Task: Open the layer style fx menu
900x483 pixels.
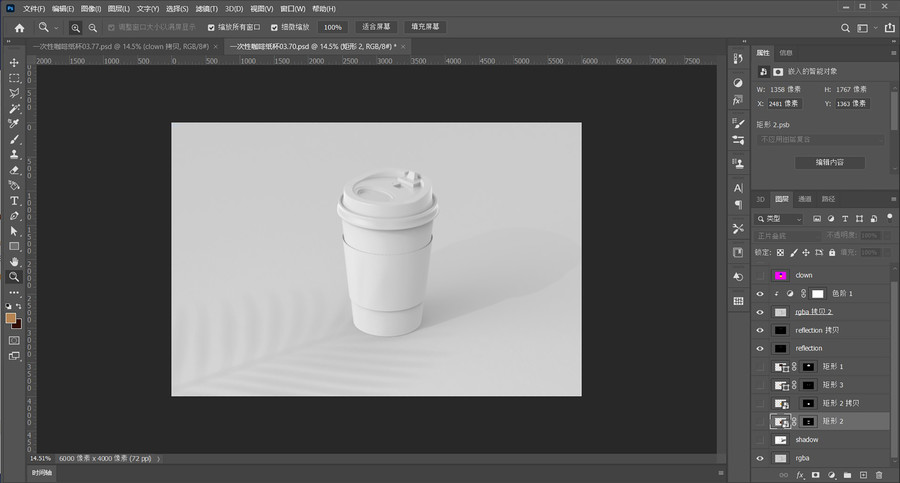Action: 800,475
